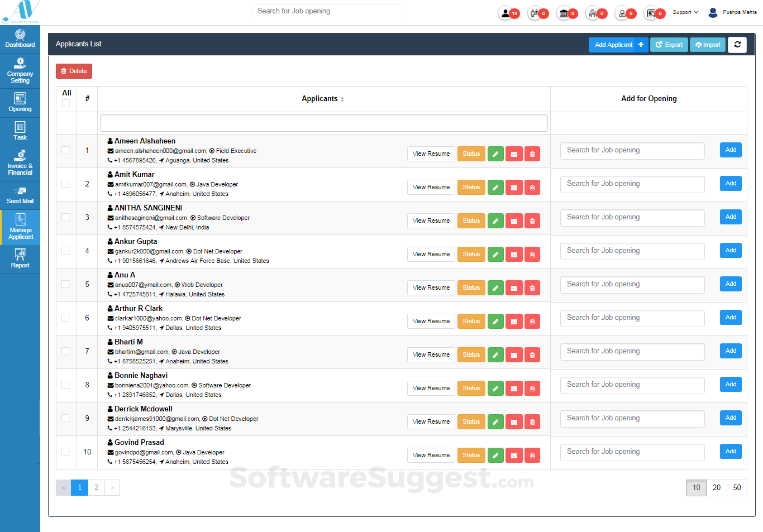
Task: Select the checkbox for applicant Anu A
Action: coord(66,284)
